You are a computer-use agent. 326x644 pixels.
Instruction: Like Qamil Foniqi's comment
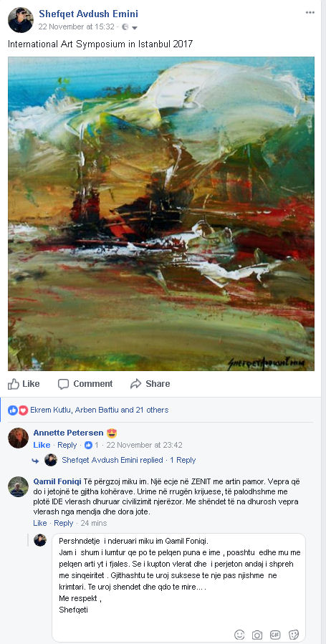coord(40,523)
